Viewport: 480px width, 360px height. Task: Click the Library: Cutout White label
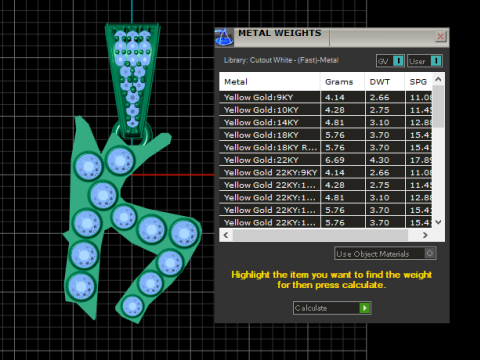click(281, 60)
